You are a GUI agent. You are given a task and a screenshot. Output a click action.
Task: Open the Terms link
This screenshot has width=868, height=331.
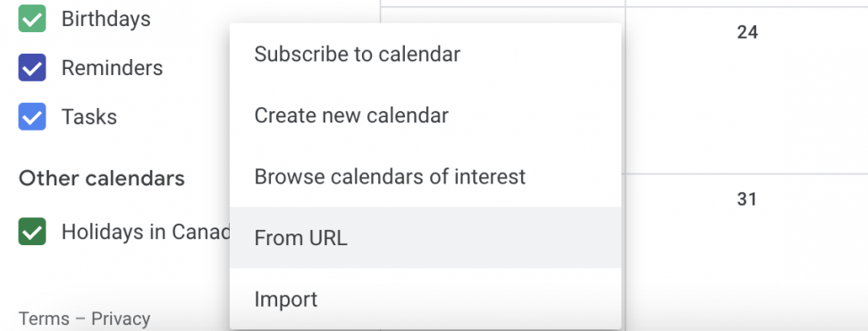click(x=45, y=318)
